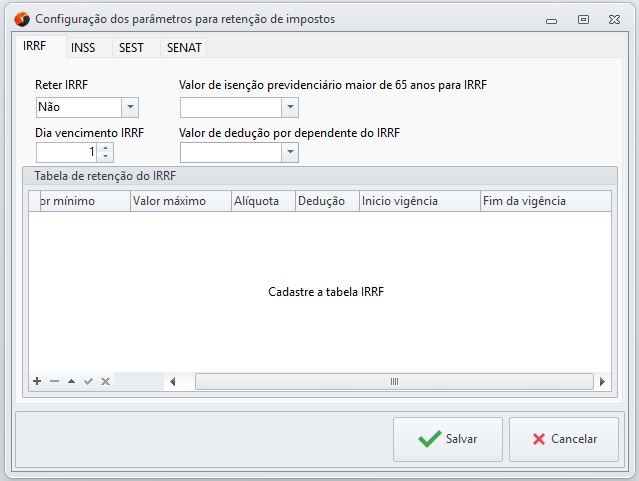Open the SENAT tab
Image resolution: width=639 pixels, height=481 pixels.
(182, 47)
